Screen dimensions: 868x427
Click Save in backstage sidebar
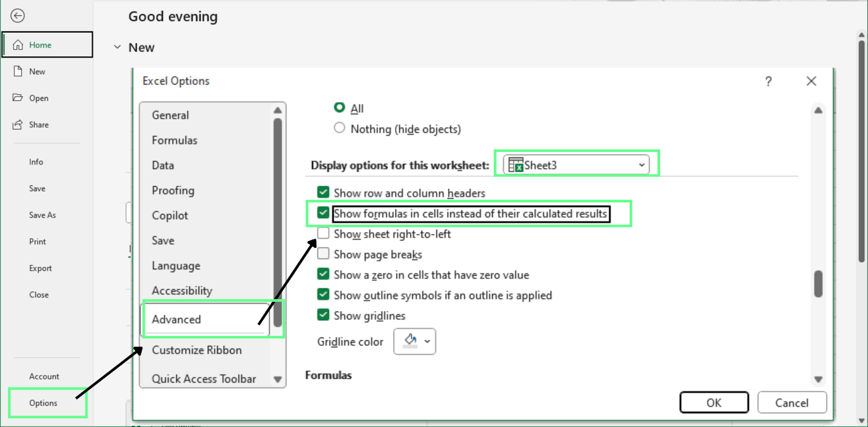37,188
